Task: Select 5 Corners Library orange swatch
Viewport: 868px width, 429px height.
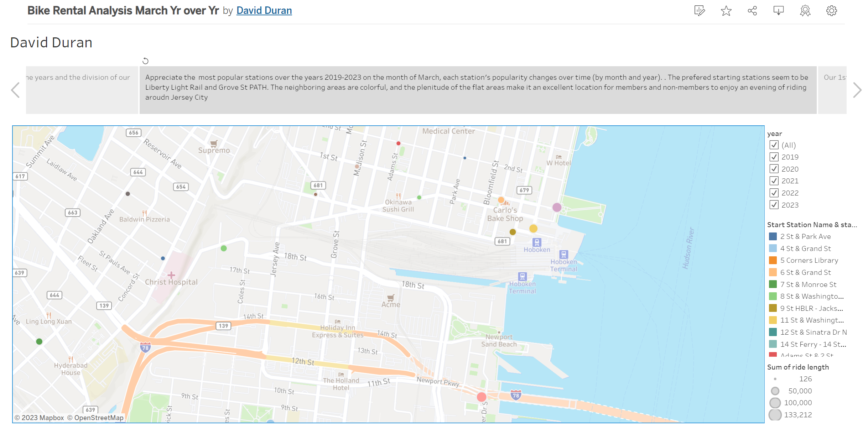Action: tap(773, 260)
